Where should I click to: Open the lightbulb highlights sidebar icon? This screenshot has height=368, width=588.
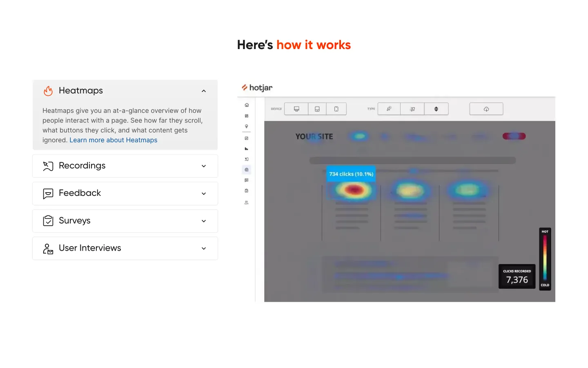(247, 126)
